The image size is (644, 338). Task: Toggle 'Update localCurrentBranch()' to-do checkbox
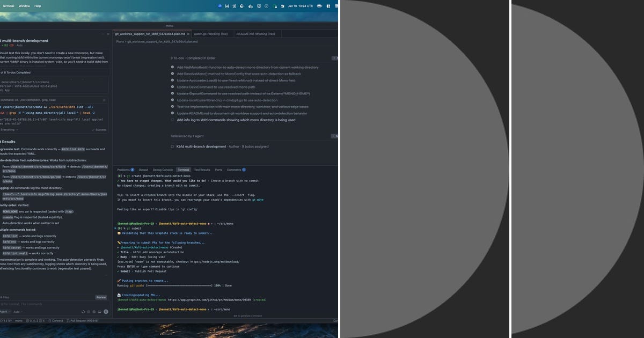point(172,100)
